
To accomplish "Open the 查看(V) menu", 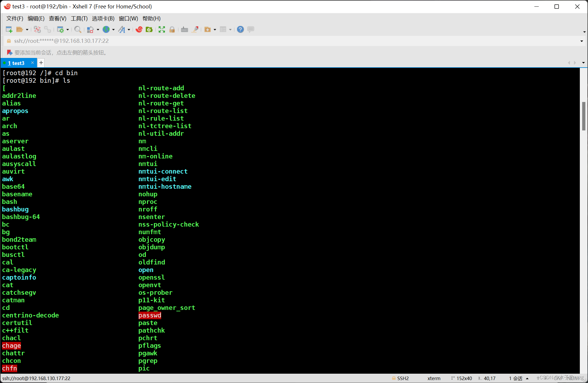I will point(57,18).
